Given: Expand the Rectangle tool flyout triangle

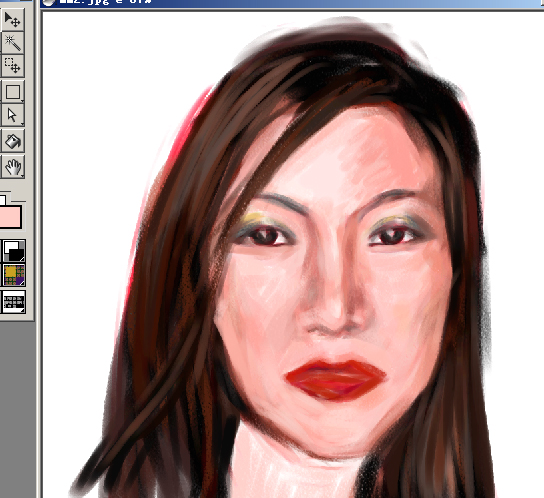Looking at the screenshot, I should [x=23, y=101].
